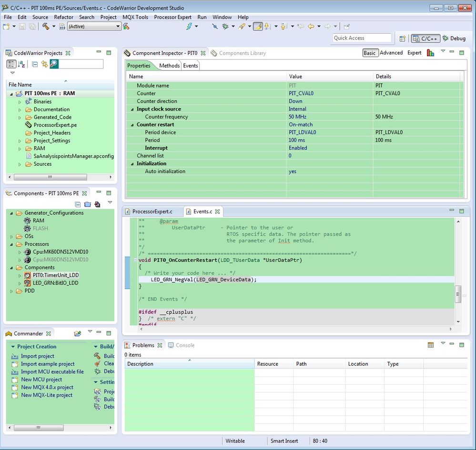Screen dimensions: 476x450
Task: Expand the Generated_Code folder
Action: [x=20, y=118]
